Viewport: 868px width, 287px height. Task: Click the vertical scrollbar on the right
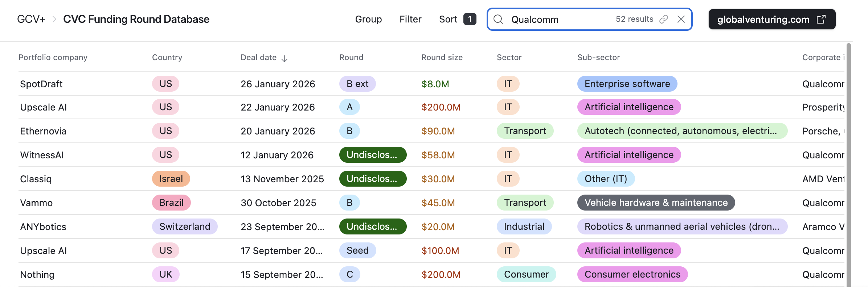pyautogui.click(x=848, y=163)
